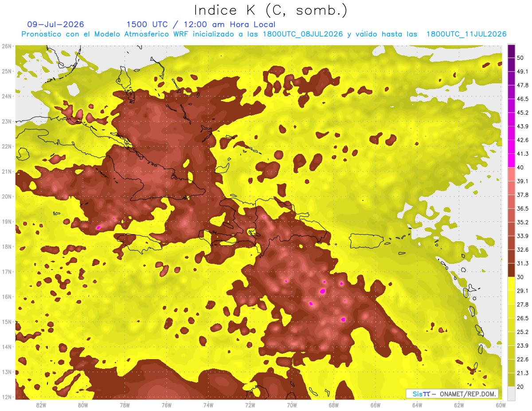Click the latitude axis label "25N"
Screen dimensions: 532x411
tap(6, 71)
